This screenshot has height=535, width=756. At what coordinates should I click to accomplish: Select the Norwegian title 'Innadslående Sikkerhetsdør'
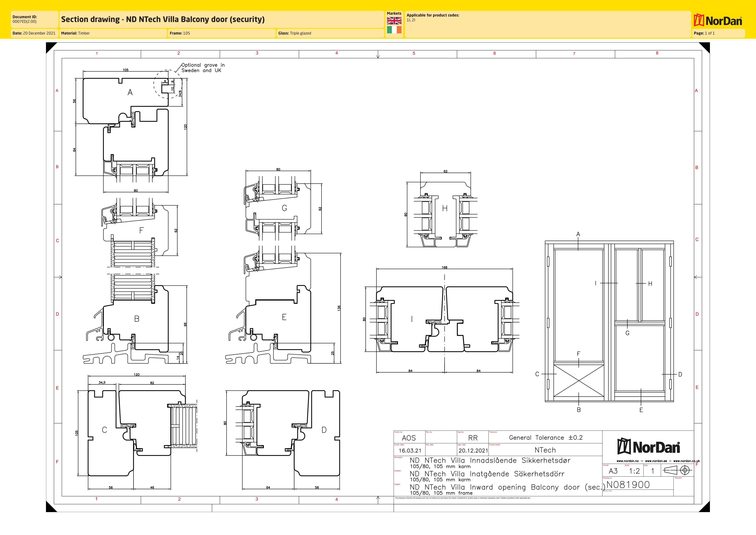click(x=520, y=461)
